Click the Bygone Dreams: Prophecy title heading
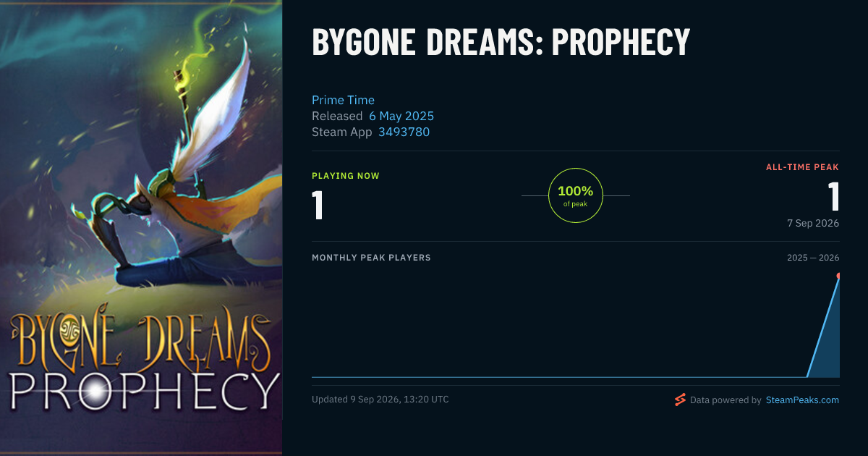868x456 pixels. (x=501, y=42)
